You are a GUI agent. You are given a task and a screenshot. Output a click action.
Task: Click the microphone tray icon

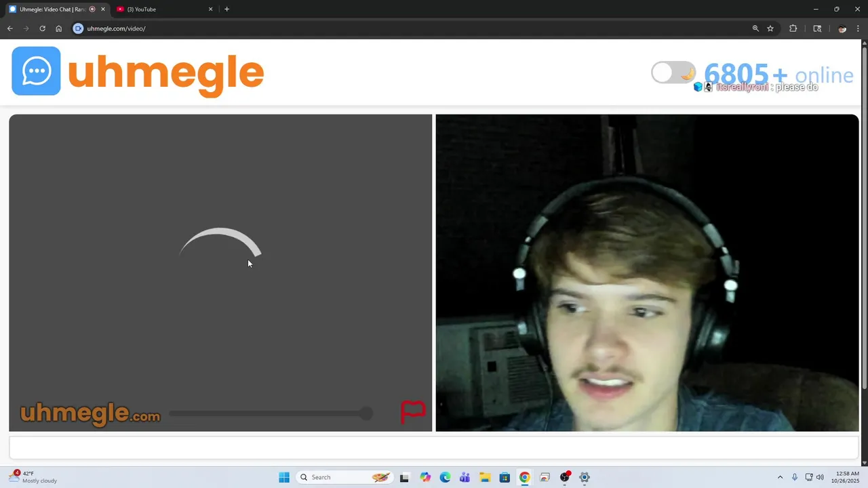(795, 477)
